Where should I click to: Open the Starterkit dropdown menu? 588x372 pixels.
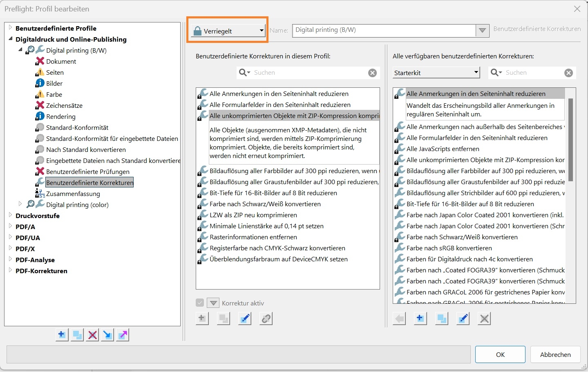pos(476,72)
